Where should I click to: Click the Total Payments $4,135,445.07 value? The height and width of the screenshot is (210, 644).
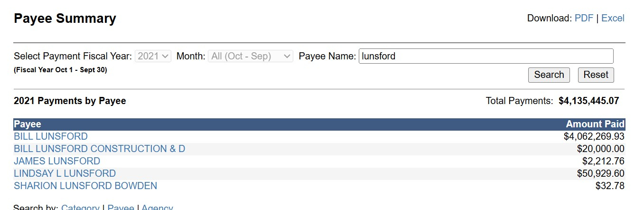tap(588, 101)
